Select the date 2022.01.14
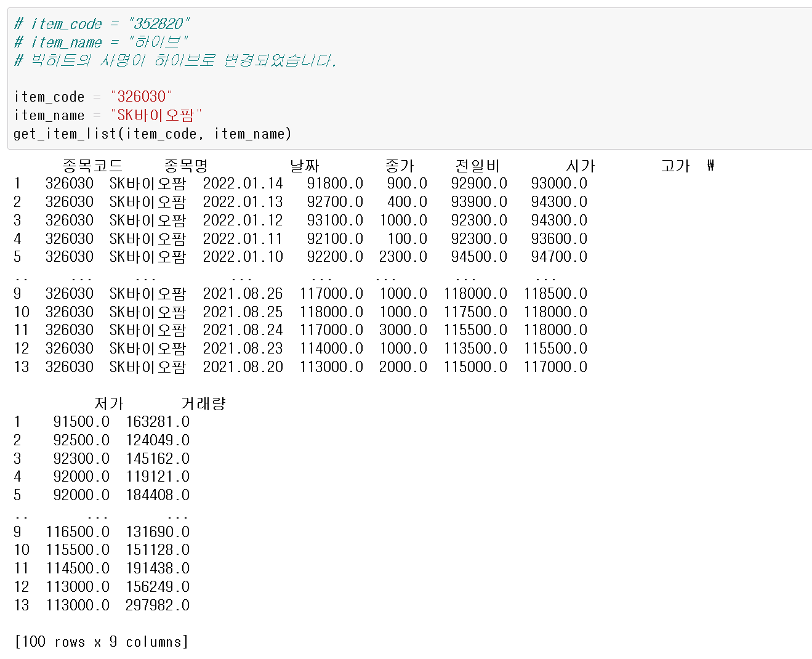 [x=243, y=184]
